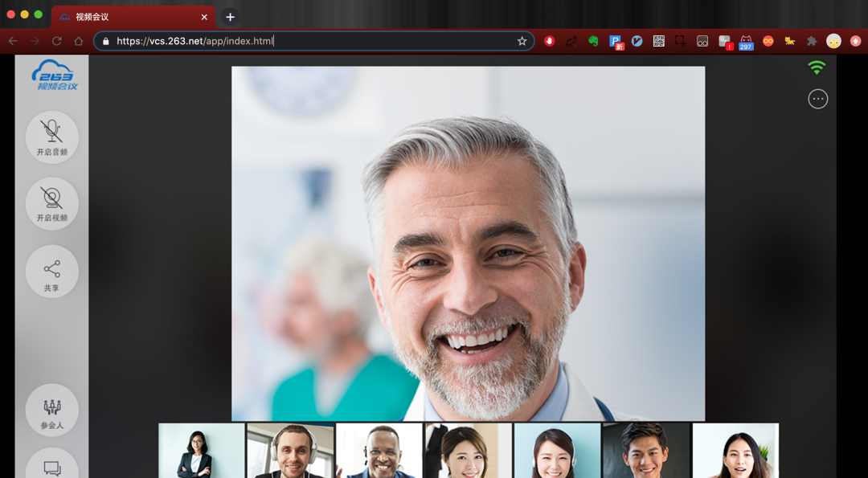Open the blue P extension with 新 badge
Viewport: 868px width, 478px height.
[x=616, y=42]
